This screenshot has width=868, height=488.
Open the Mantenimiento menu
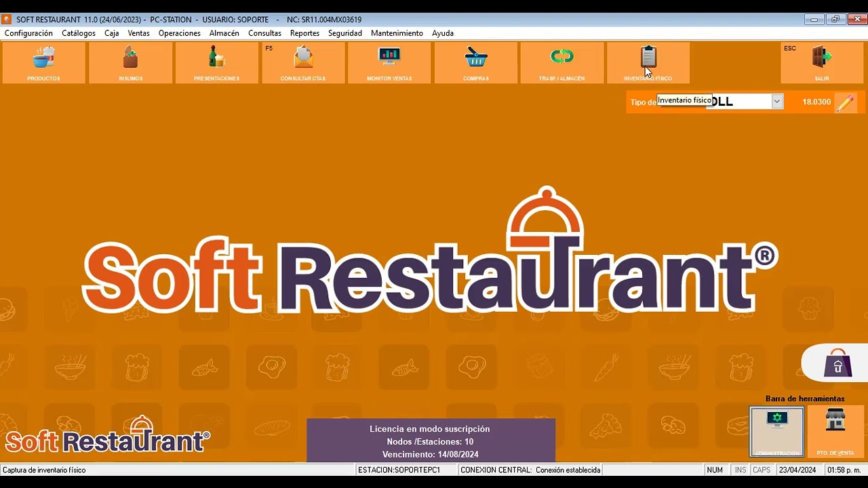pyautogui.click(x=397, y=33)
